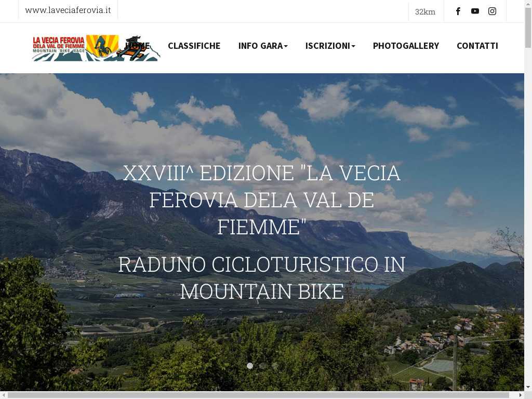Expand the ISCRIZIONI dropdown menu
The image size is (532, 399).
[330, 46]
